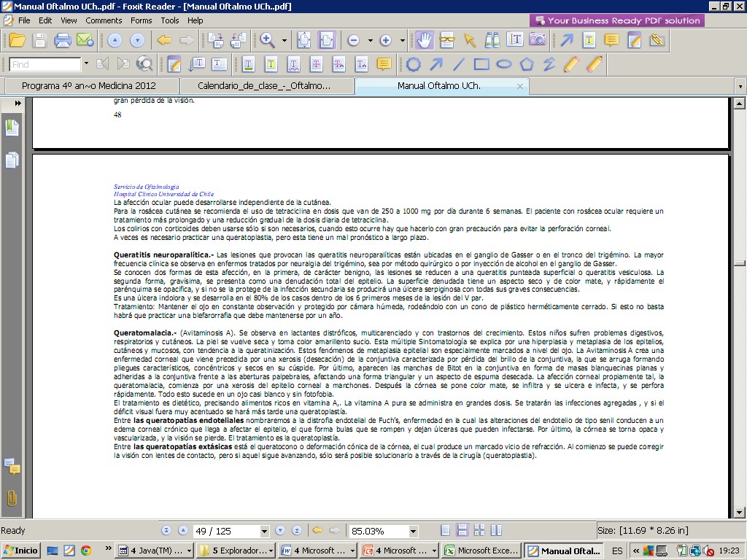Click in the Find text field
Image resolution: width=747 pixels, height=560 pixels.
point(45,64)
